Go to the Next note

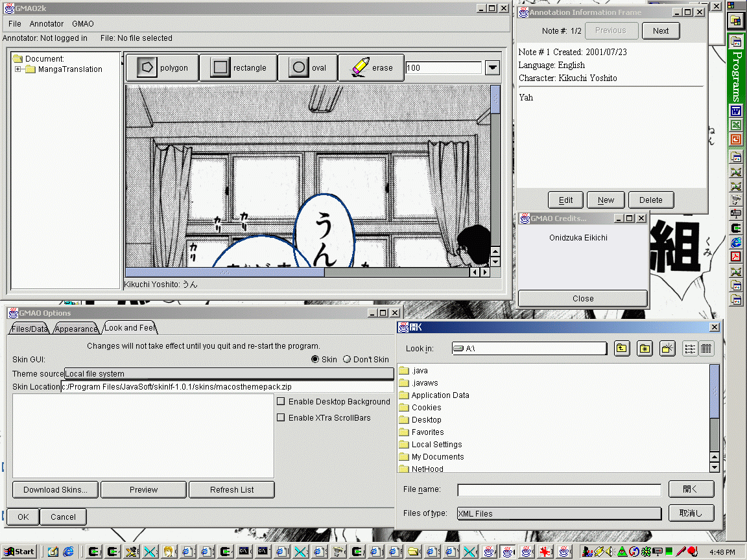coord(661,31)
